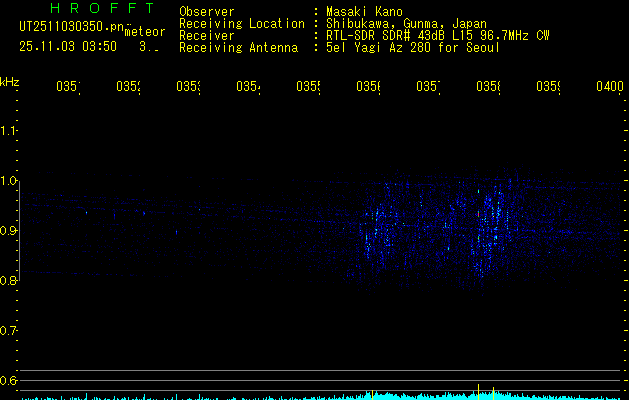Click the yellow peak in bottom intensity graph
The width and height of the screenshot is (629, 400).
pos(479,389)
